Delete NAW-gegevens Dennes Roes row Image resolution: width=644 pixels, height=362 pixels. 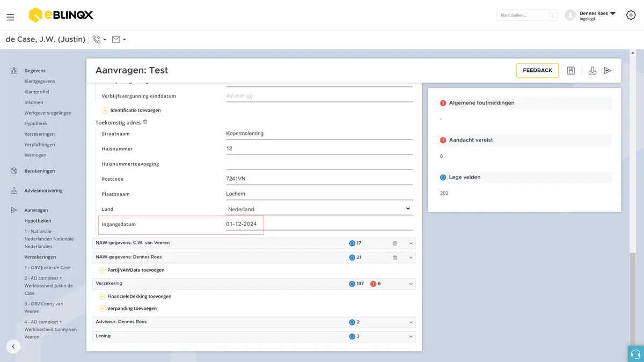(395, 257)
